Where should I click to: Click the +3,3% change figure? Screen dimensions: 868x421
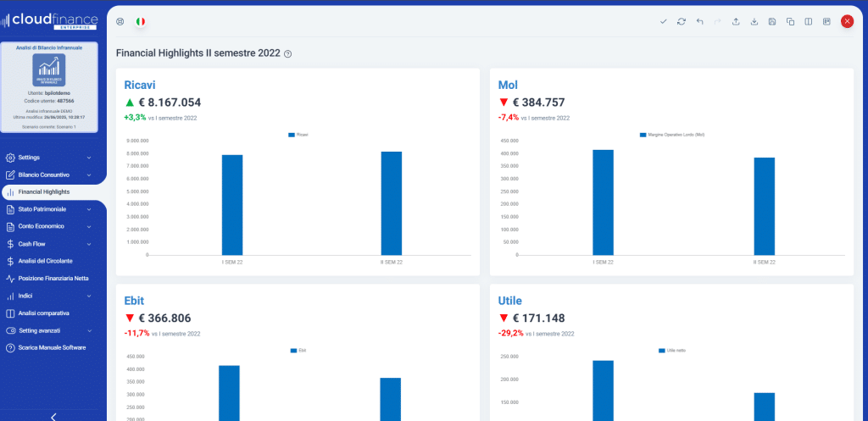point(135,117)
